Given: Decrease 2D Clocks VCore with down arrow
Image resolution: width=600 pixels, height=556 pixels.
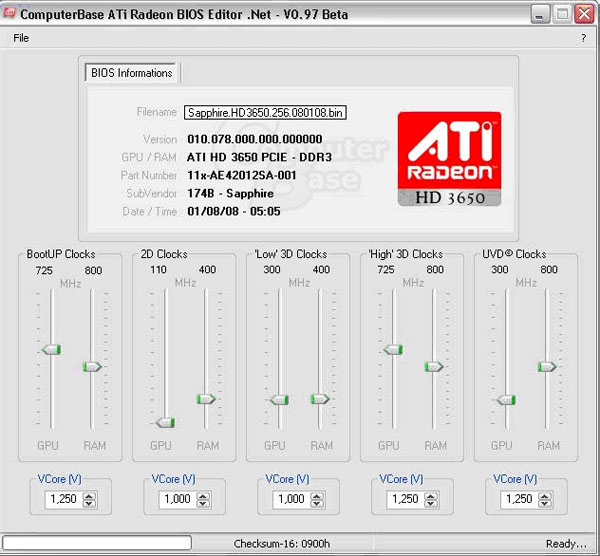Looking at the screenshot, I should [x=203, y=503].
